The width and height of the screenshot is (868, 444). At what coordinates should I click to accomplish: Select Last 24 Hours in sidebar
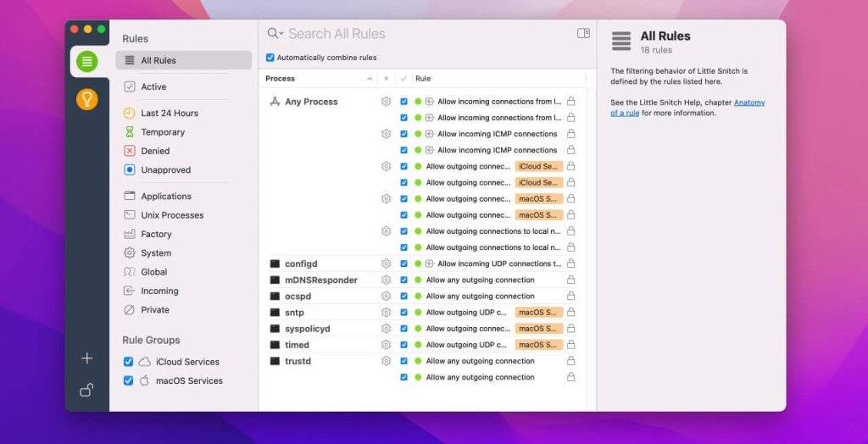point(169,113)
